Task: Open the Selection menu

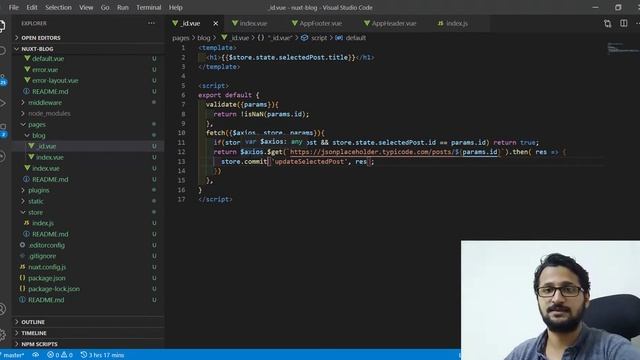Action: pos(58,7)
